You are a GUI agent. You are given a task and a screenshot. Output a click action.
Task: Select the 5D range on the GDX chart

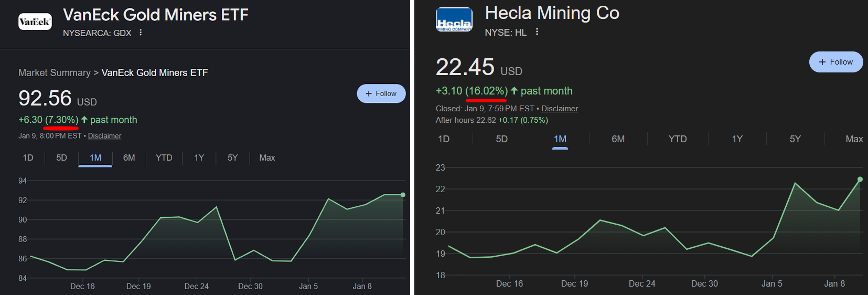click(x=62, y=158)
